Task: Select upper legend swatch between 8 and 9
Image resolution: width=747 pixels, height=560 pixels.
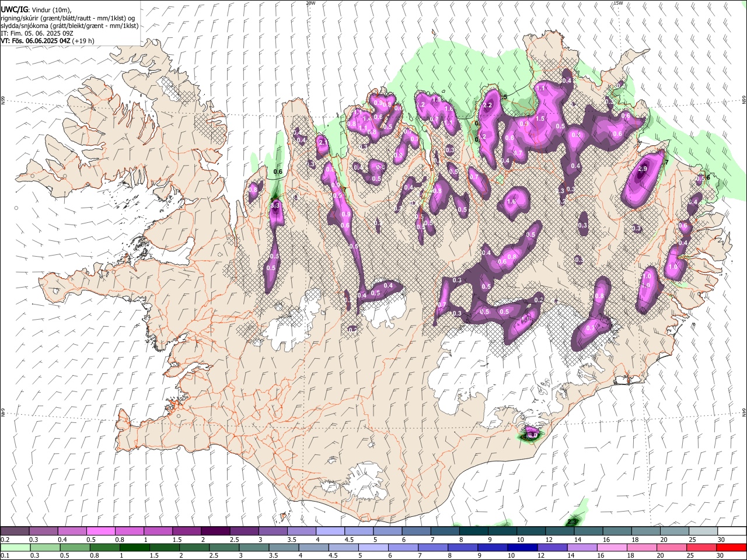Action: pos(473,531)
